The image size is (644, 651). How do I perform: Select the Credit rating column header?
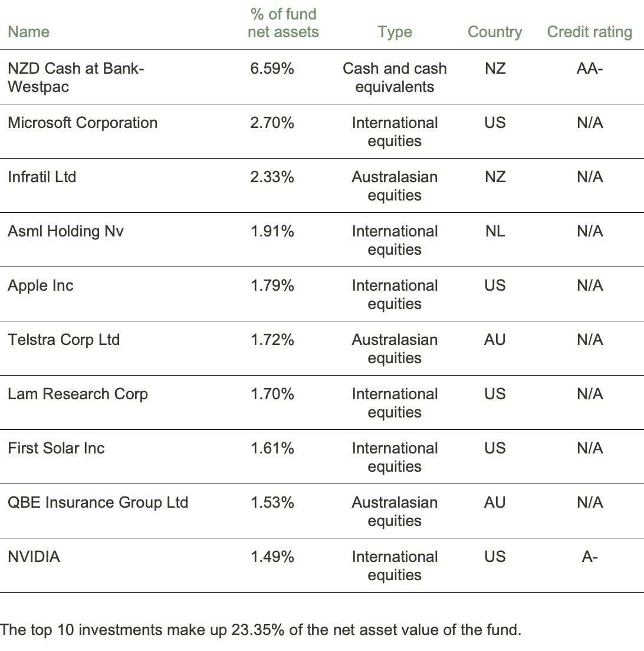589,32
